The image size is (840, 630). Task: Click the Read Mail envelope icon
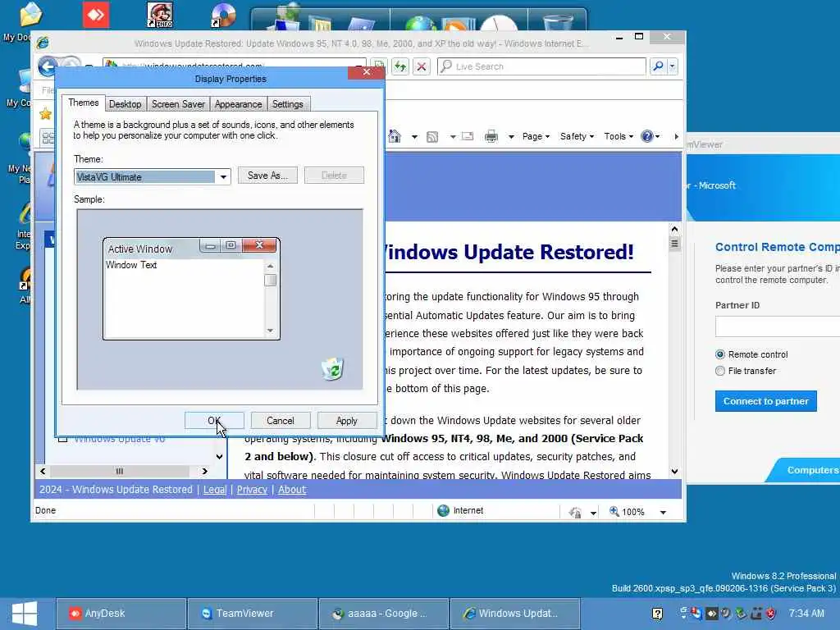[468, 136]
